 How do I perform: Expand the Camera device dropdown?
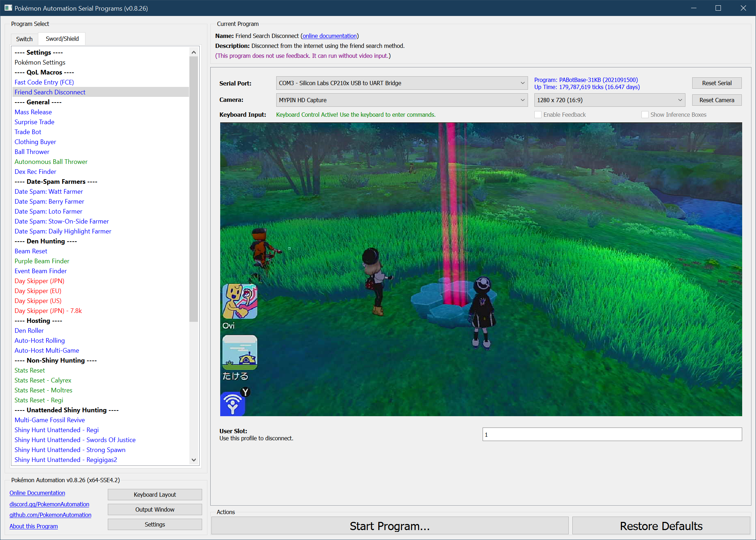[402, 100]
